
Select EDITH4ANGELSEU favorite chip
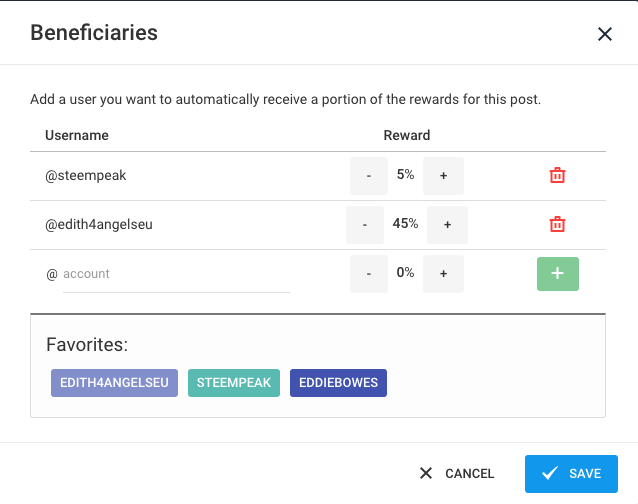115,383
